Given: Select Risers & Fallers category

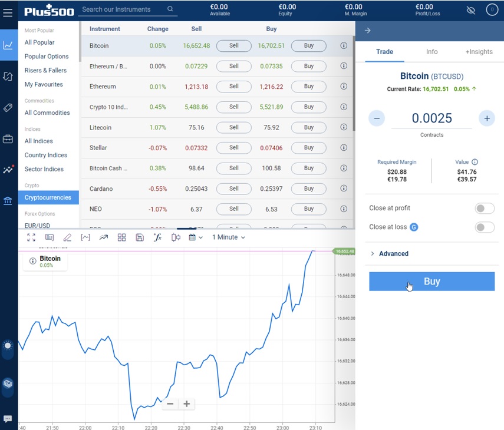Looking at the screenshot, I should click(x=45, y=70).
